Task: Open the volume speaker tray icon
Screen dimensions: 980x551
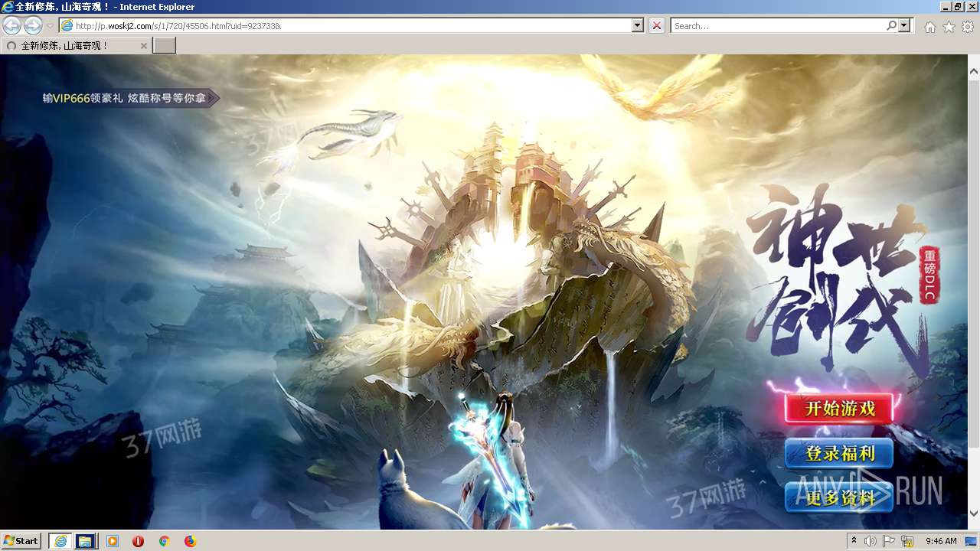Action: pos(871,541)
